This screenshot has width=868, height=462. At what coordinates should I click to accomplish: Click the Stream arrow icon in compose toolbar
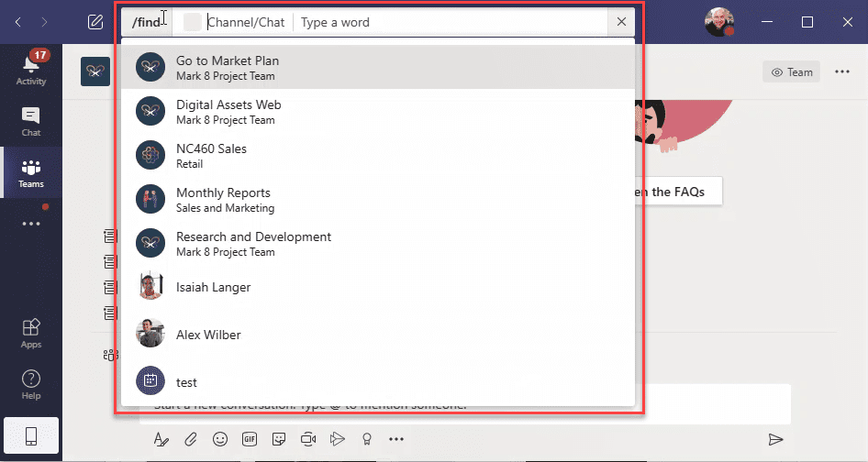click(x=337, y=439)
